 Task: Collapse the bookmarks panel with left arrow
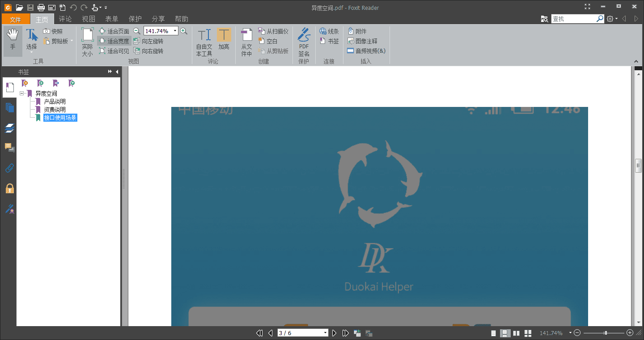pos(117,72)
